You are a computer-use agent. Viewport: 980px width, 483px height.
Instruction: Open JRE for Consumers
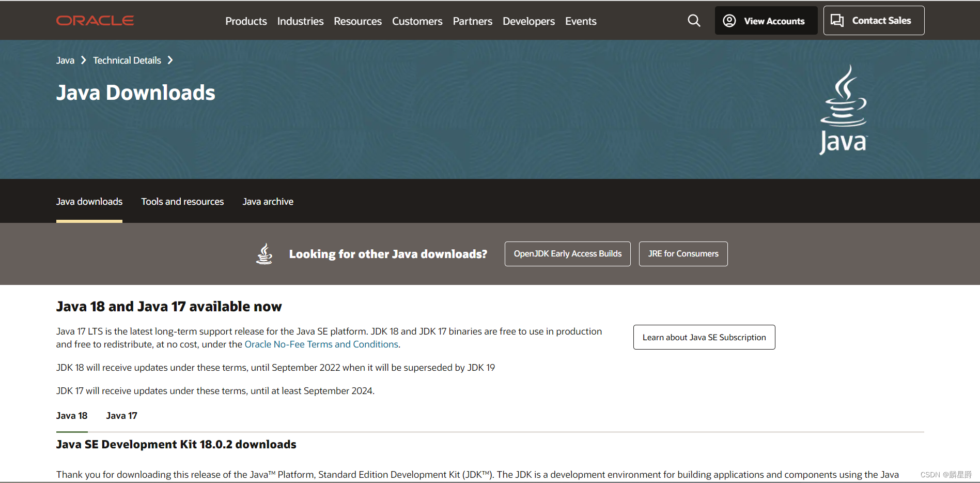click(x=683, y=254)
